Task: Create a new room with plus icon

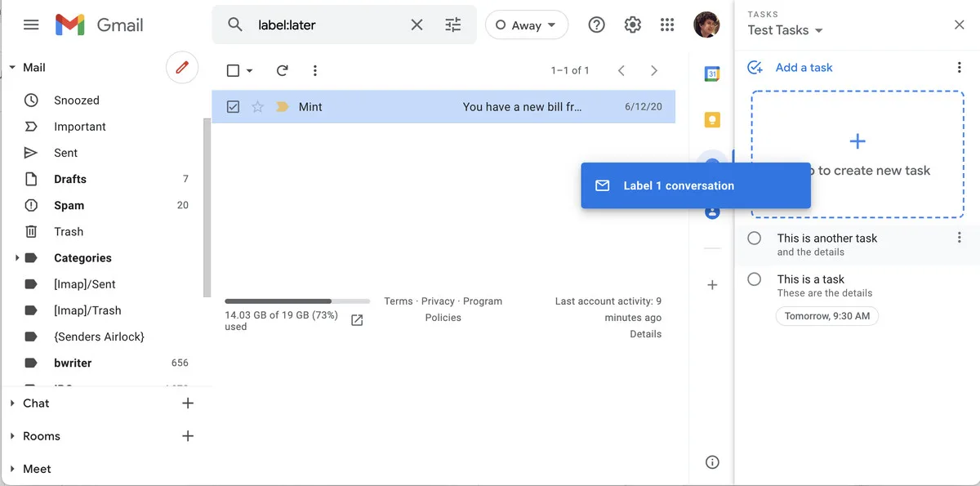Action: (x=188, y=435)
